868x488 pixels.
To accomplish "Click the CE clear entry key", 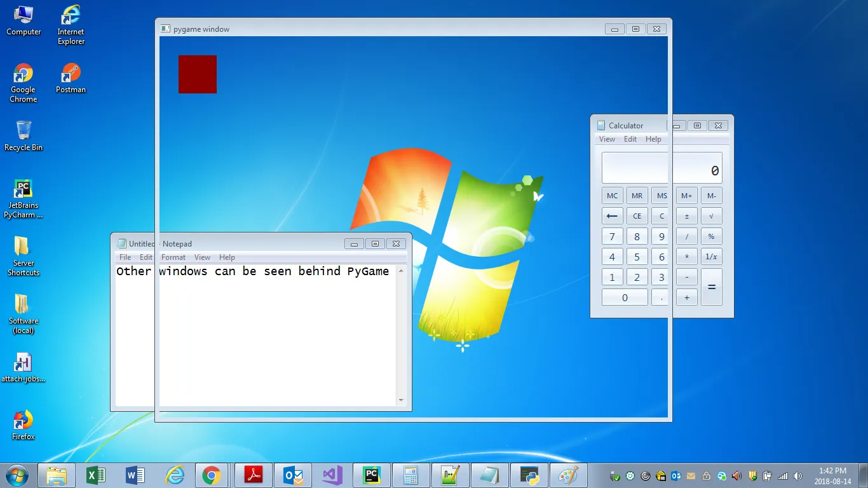I will (637, 216).
